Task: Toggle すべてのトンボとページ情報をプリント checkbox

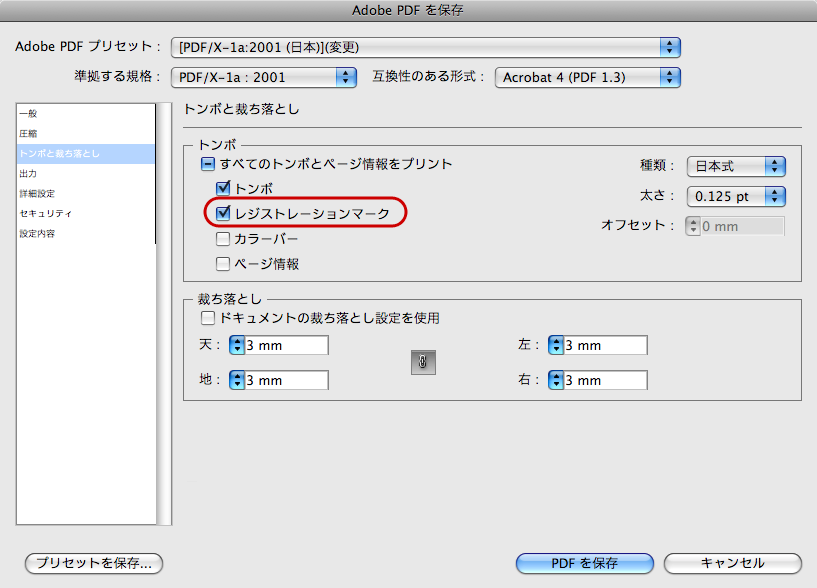Action: (207, 164)
